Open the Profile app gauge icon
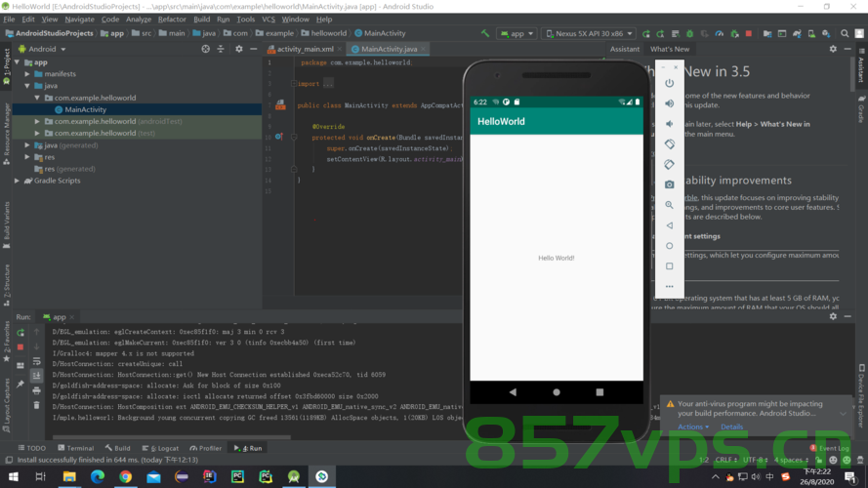This screenshot has width=868, height=488. click(719, 34)
